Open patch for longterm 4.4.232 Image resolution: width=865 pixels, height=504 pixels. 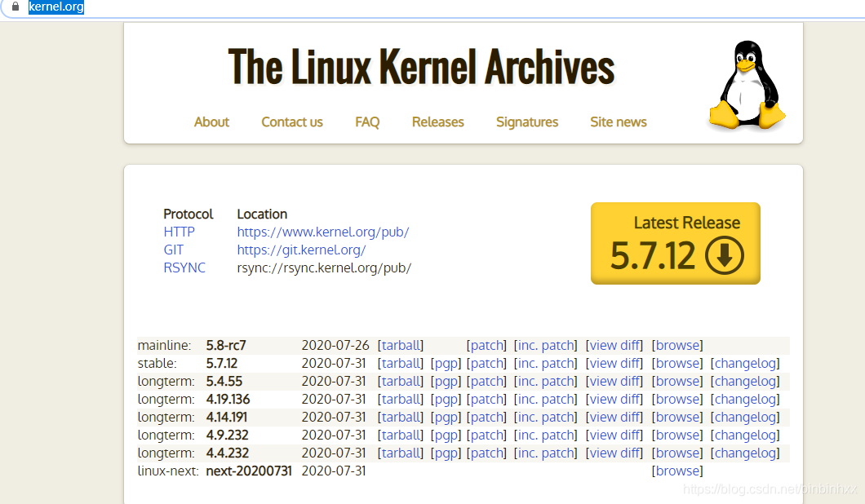(x=486, y=453)
